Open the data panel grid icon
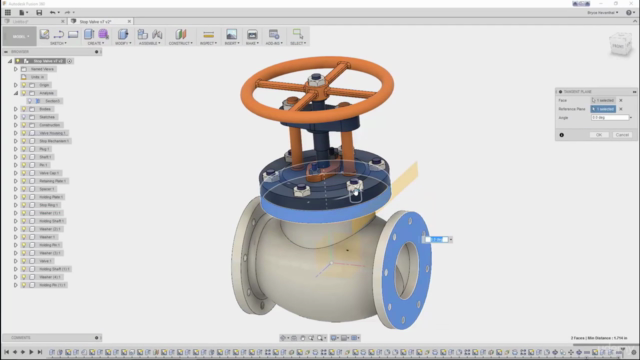Image resolution: width=640 pixels, height=360 pixels. pyautogui.click(x=8, y=12)
